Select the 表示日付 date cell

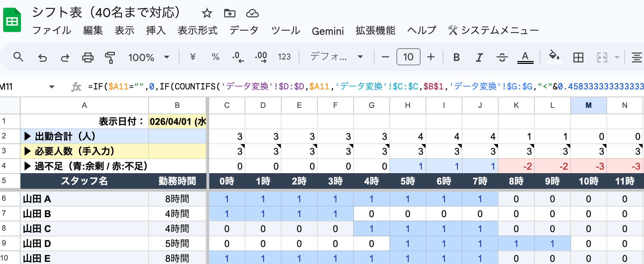point(177,121)
